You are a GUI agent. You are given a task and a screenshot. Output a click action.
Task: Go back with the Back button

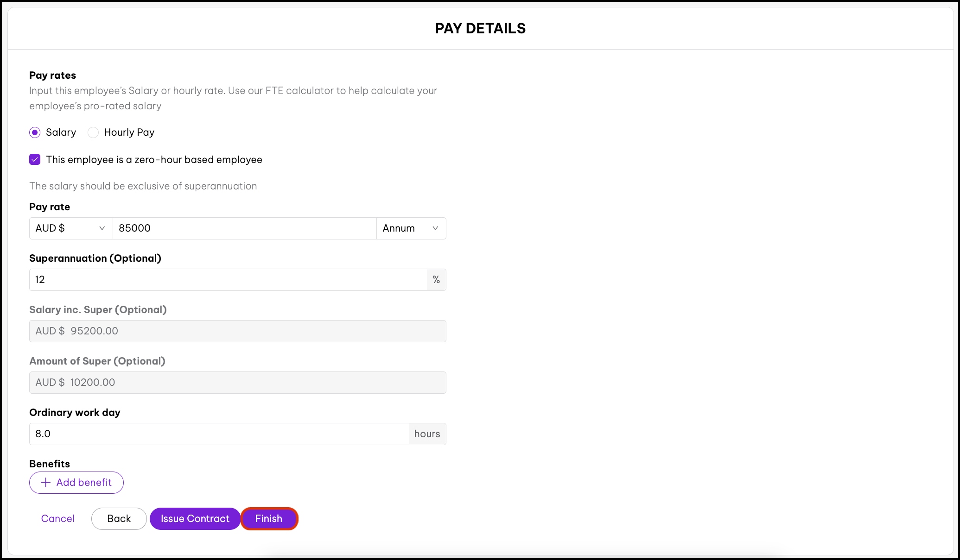point(119,519)
